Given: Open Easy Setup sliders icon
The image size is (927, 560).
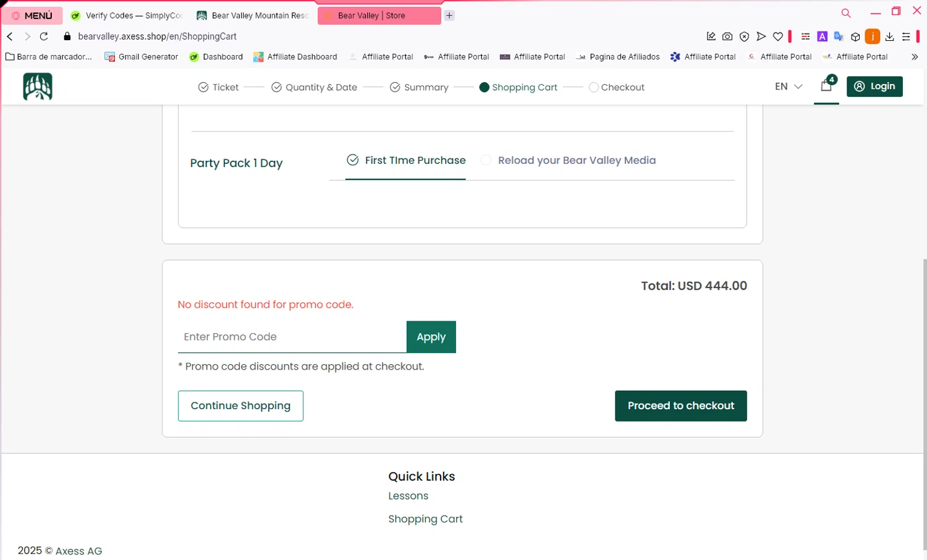Looking at the screenshot, I should point(906,36).
